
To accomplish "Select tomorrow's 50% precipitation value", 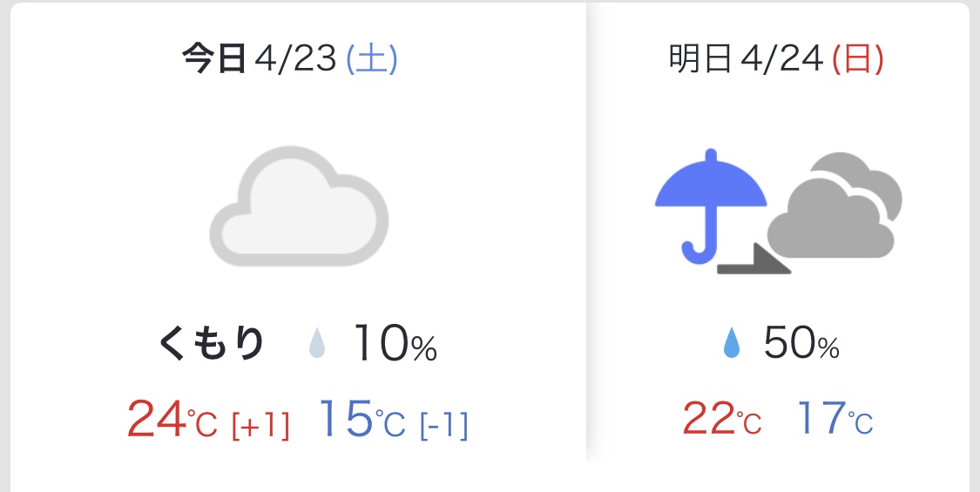I will [801, 343].
